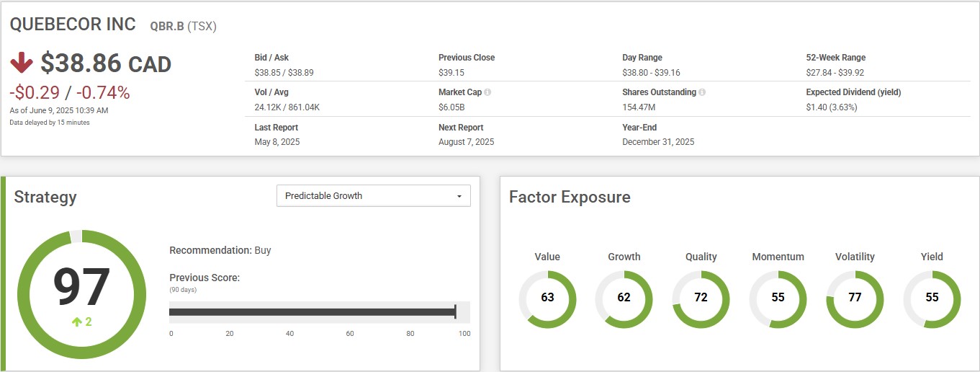Image resolution: width=980 pixels, height=372 pixels.
Task: Click the Expected Dividend value $1.40 (3.63%)
Action: click(x=832, y=107)
